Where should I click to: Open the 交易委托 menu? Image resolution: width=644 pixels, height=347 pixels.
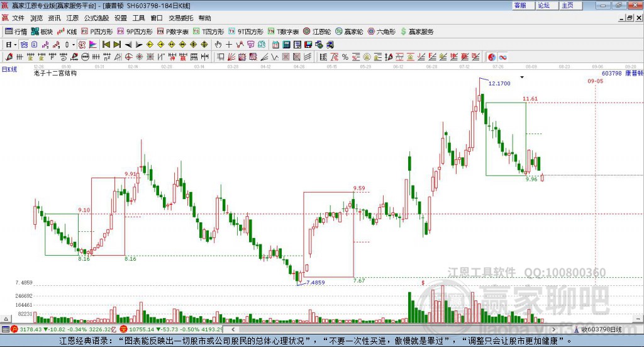180,18
